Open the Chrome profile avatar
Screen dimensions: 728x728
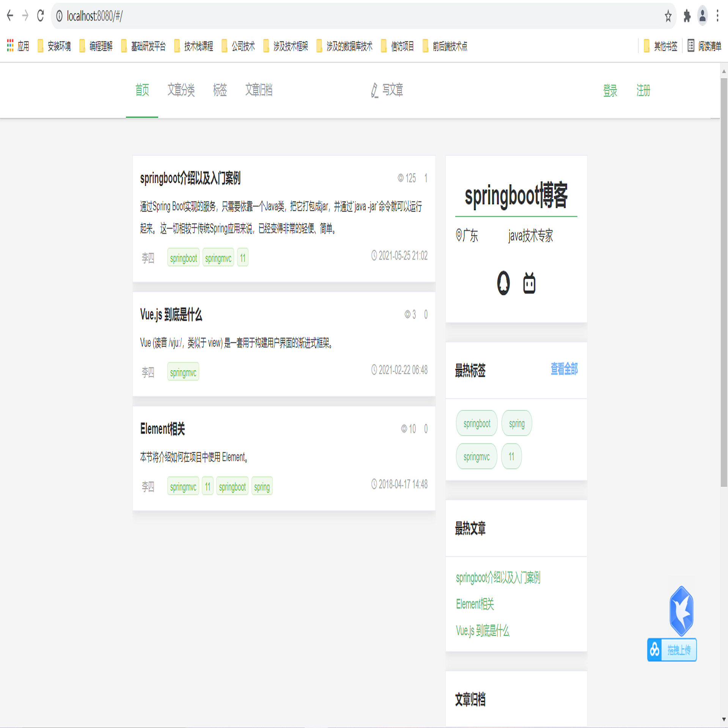703,16
